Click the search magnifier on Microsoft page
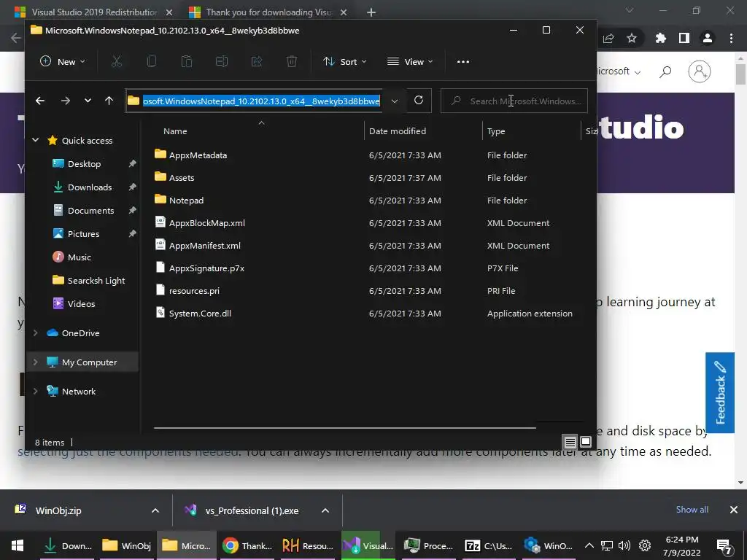The height and width of the screenshot is (560, 747). click(x=665, y=71)
